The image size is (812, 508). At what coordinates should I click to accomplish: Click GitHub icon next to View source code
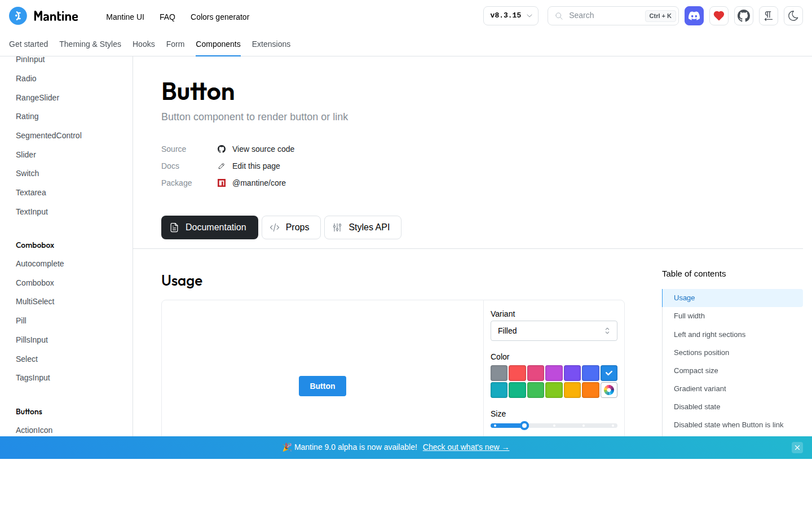click(x=222, y=149)
